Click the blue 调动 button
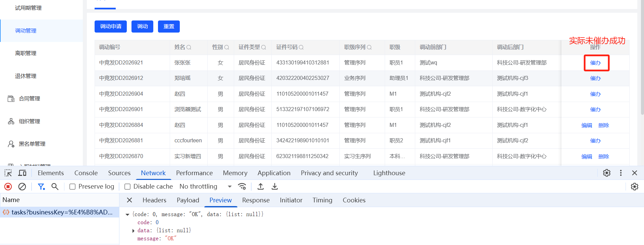644x245 pixels. pyautogui.click(x=142, y=27)
